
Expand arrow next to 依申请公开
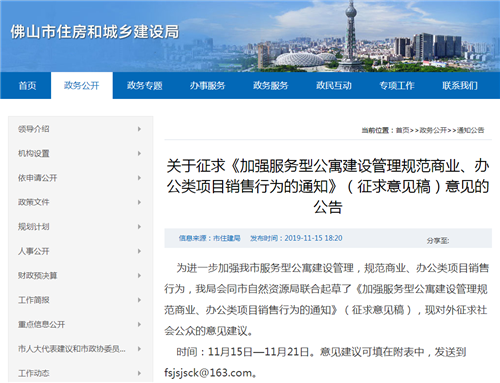[139, 178]
